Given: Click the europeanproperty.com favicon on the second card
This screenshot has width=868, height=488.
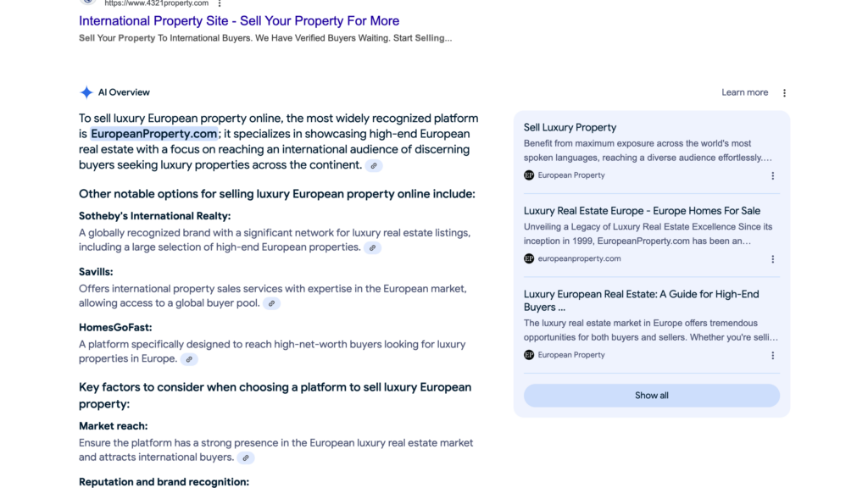Looking at the screenshot, I should (x=528, y=259).
